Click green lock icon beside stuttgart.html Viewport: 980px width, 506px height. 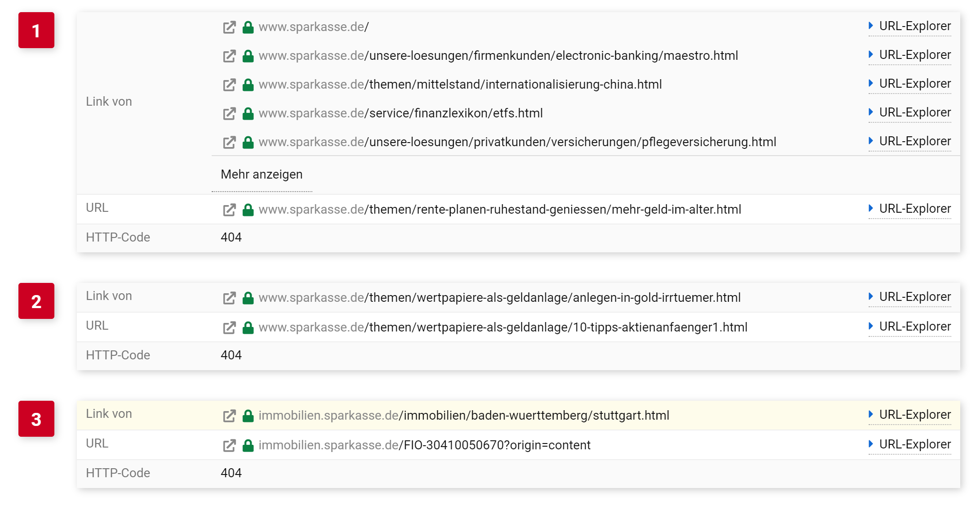[x=248, y=416]
